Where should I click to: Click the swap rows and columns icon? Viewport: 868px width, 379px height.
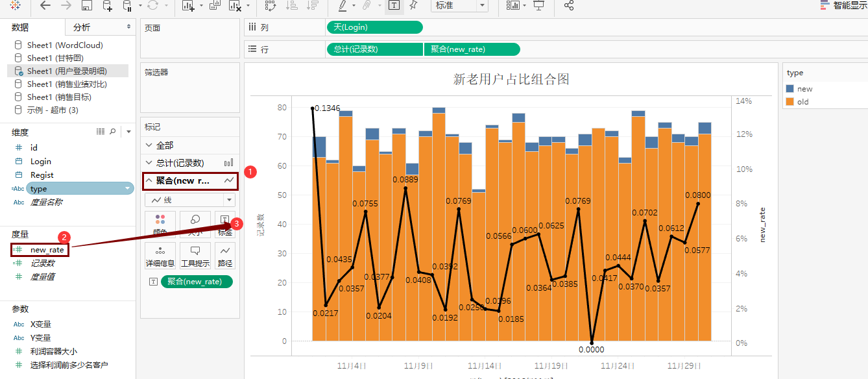click(x=271, y=5)
